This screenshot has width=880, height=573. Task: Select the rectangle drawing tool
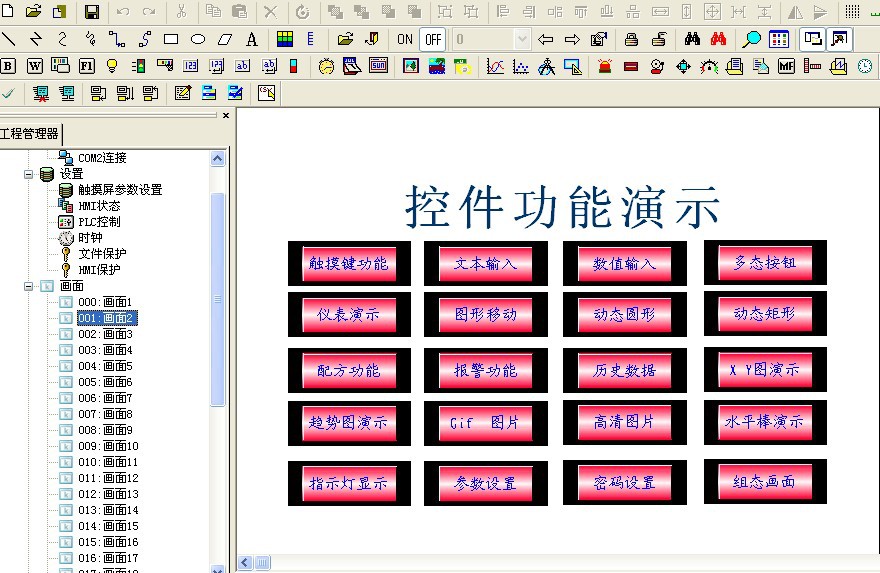(x=171, y=40)
